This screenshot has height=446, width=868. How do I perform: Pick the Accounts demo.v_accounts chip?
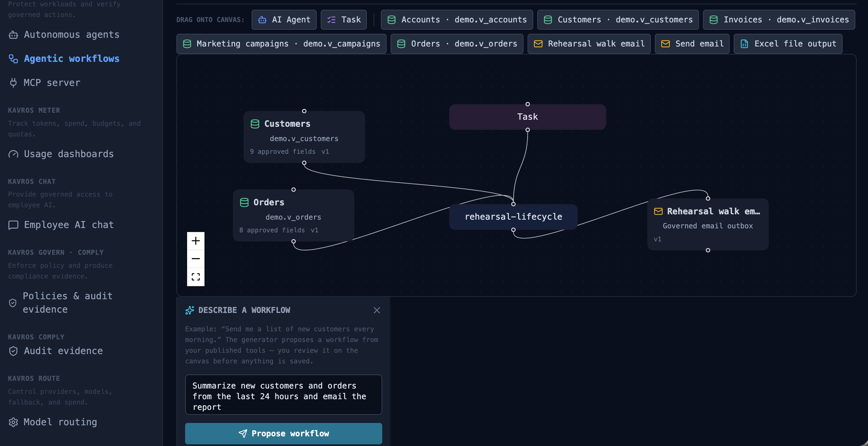click(457, 20)
